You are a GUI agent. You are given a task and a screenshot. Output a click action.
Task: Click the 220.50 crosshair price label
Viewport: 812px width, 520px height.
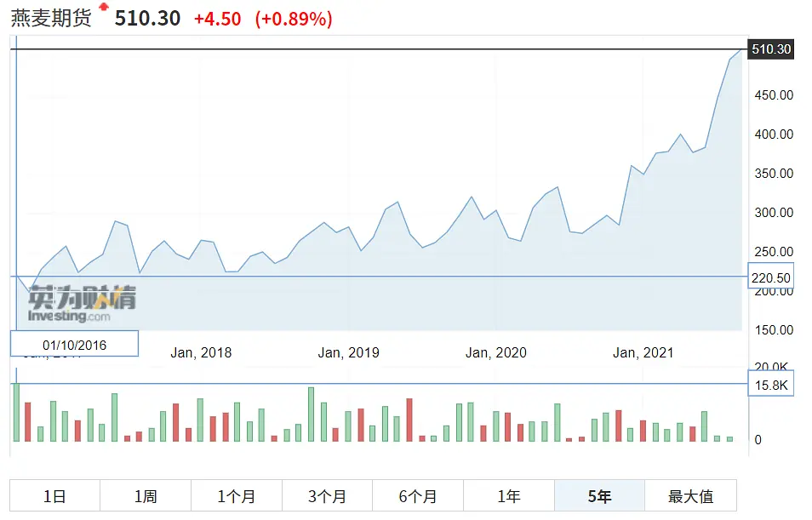pos(771,277)
